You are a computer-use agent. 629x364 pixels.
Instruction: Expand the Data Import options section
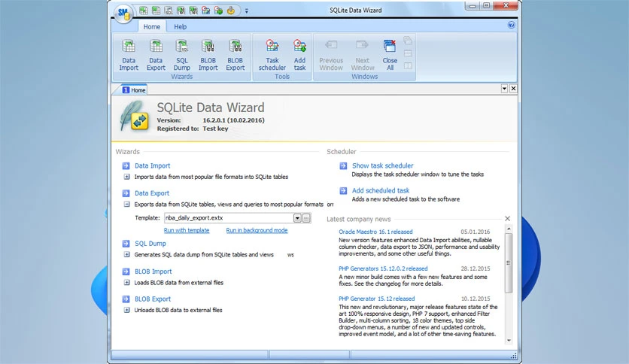coord(126,177)
